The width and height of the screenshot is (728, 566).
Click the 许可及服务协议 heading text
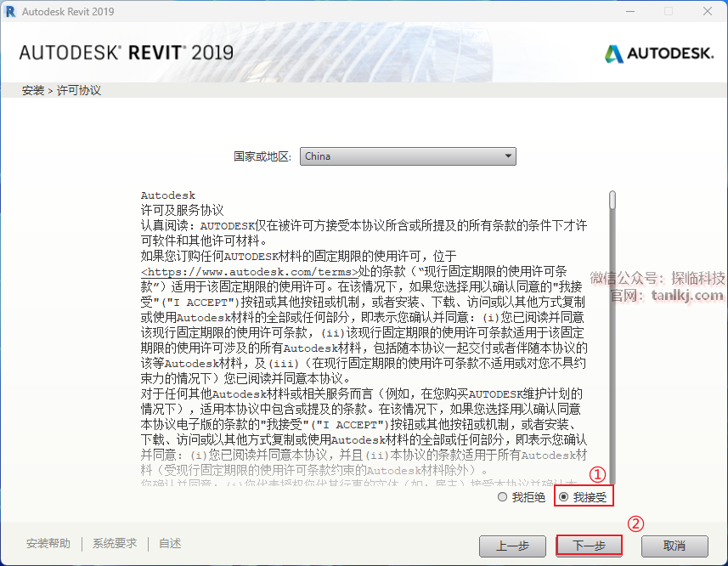183,210
